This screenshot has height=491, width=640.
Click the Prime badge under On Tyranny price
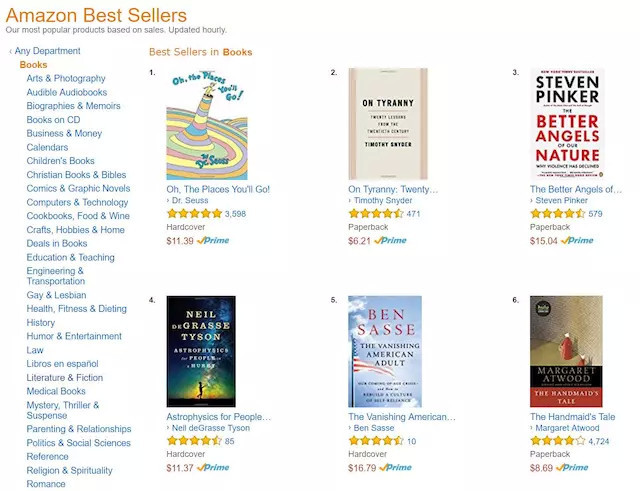pos(391,240)
